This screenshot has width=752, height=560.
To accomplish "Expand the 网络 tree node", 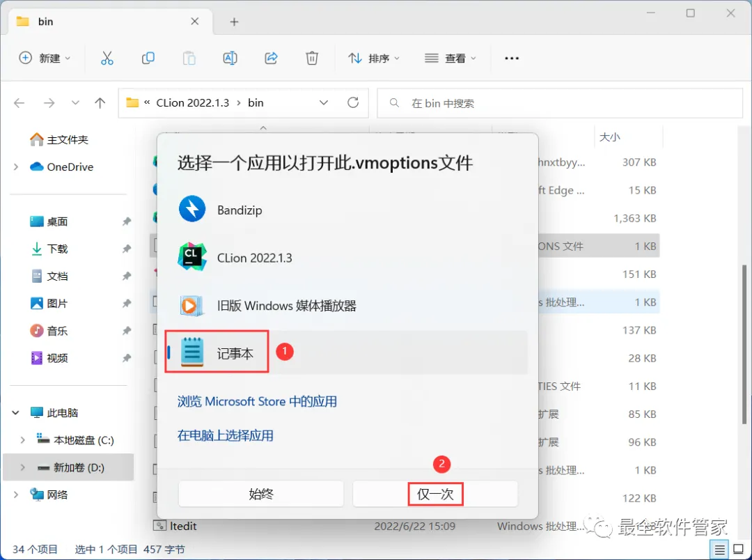I will (x=16, y=495).
